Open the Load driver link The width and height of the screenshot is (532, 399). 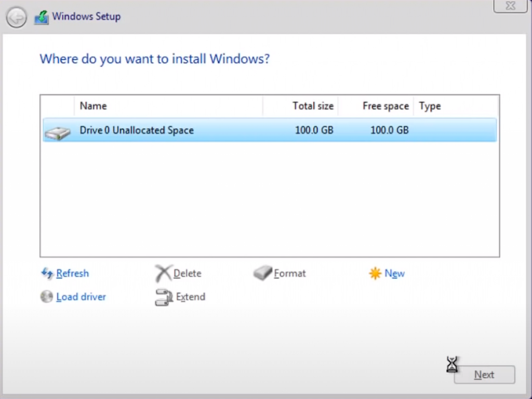[81, 297]
